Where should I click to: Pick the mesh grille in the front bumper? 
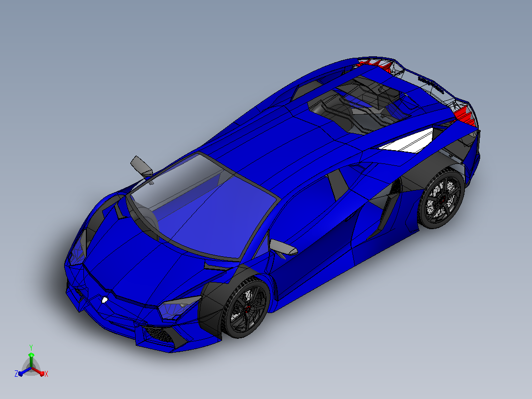159,334
